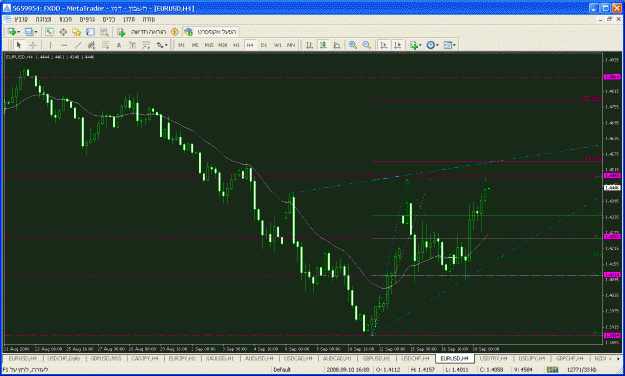Open the גרפים (Charts) menu

[87, 19]
